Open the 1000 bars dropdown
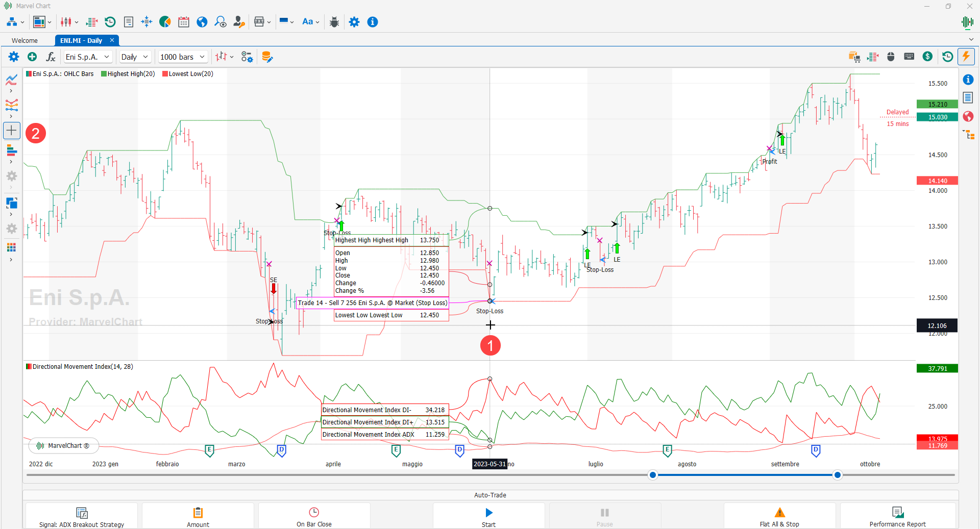Viewport: 980px width, 529px height. pyautogui.click(x=183, y=57)
